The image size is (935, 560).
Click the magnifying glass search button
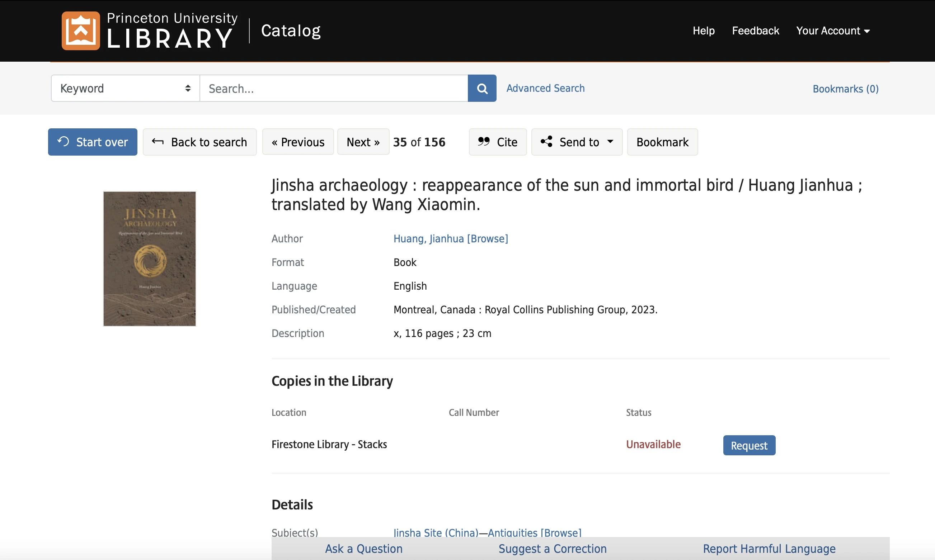[x=482, y=88]
